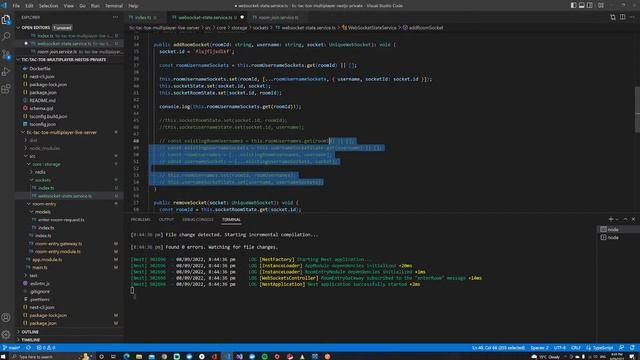Image resolution: width=640 pixels, height=360 pixels.
Task: Collapse the Open Editors section
Action: point(36,28)
